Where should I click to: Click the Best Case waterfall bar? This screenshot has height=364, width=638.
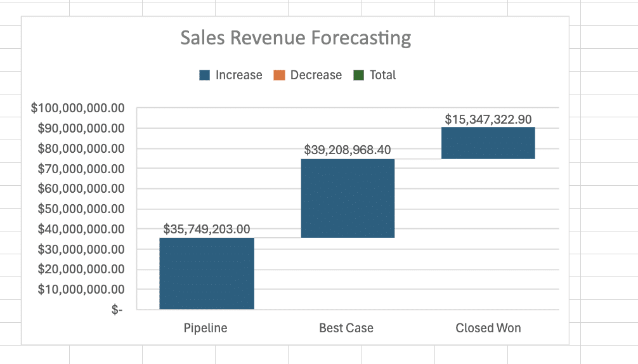click(x=348, y=198)
